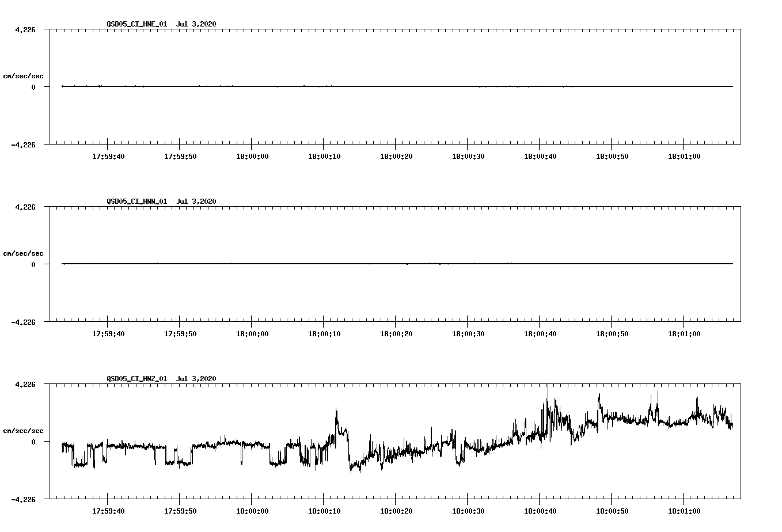This screenshot has height=532, width=782.
Task: Pick 18:00:50 time label under HNZ plot
Action: (612, 511)
